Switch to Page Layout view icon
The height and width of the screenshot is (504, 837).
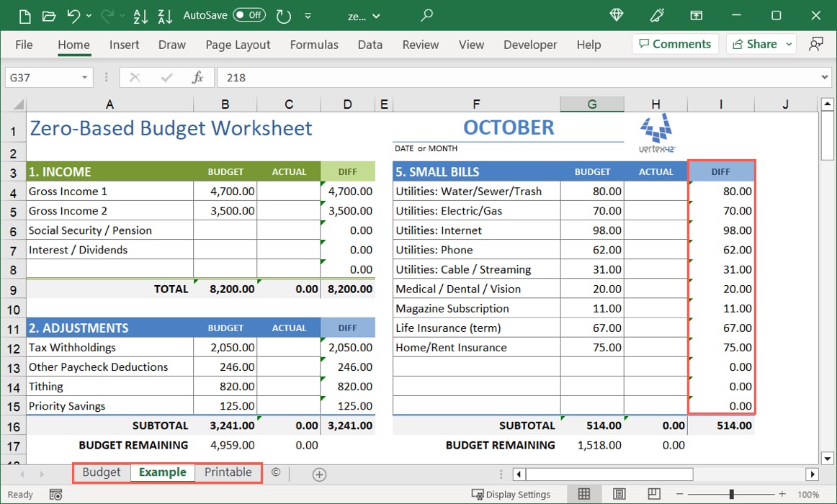point(619,494)
